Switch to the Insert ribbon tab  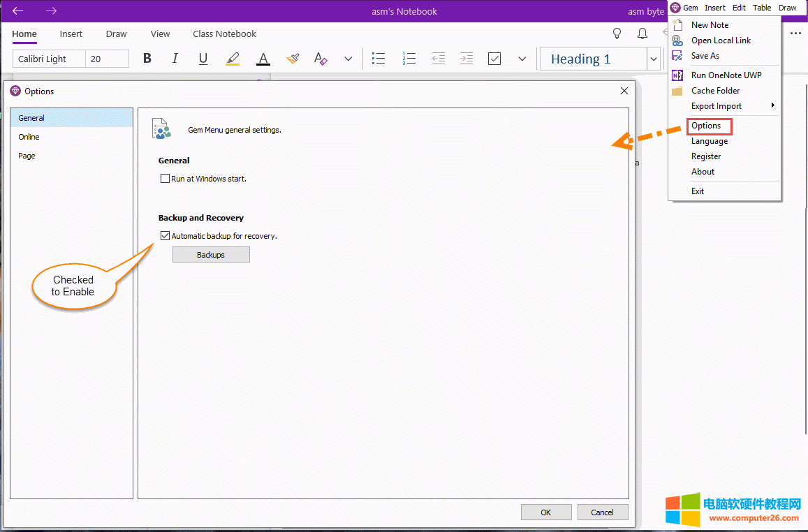tap(71, 34)
